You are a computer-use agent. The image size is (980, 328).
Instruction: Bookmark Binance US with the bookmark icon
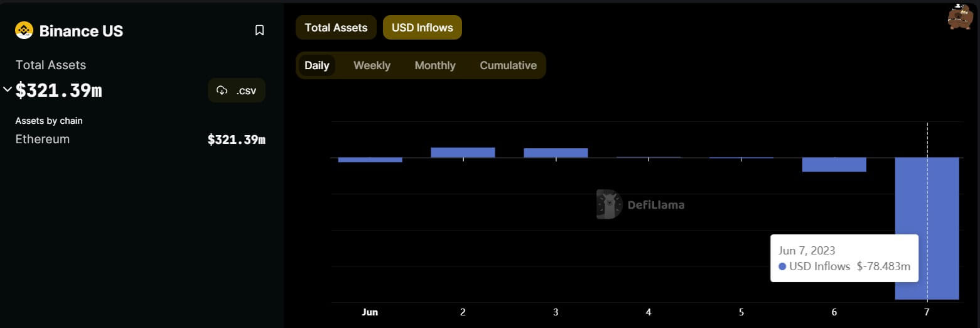click(x=259, y=31)
